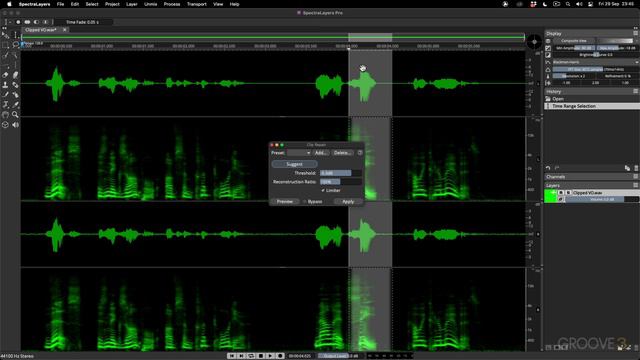Image resolution: width=640 pixels, height=360 pixels.
Task: Open the Layer menu
Action: click(x=131, y=4)
